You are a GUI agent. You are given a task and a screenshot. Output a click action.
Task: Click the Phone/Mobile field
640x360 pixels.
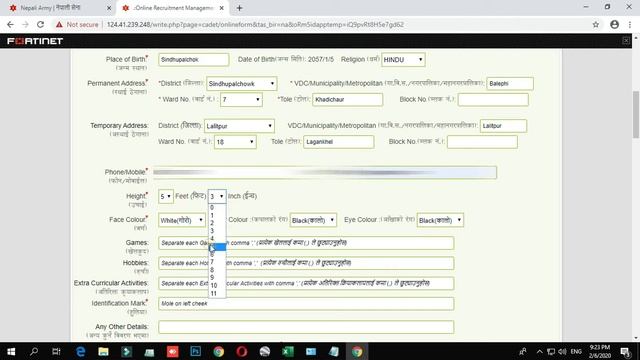[x=325, y=172]
